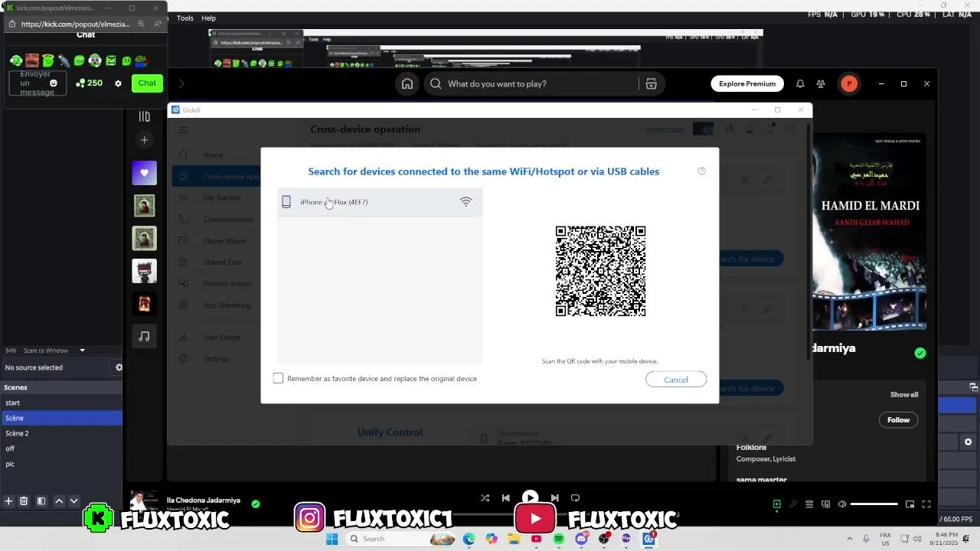Enter Spotify full screen

(x=926, y=504)
